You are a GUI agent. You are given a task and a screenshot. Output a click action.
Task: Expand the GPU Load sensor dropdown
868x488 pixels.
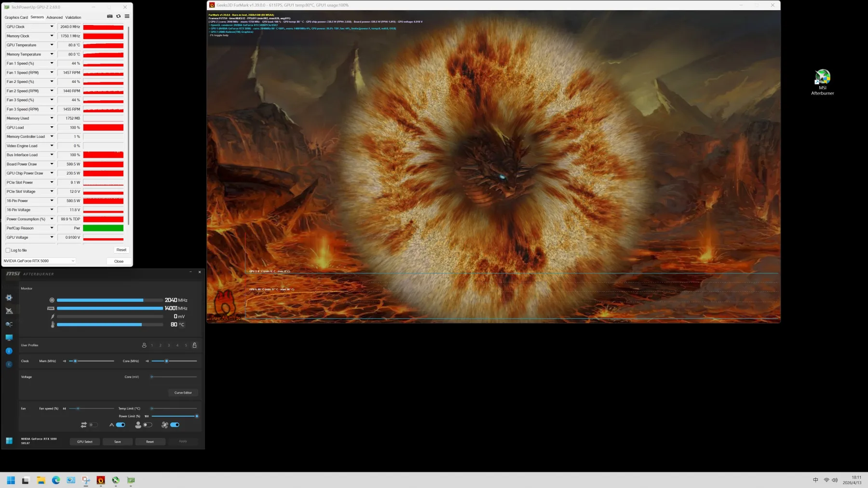point(52,128)
